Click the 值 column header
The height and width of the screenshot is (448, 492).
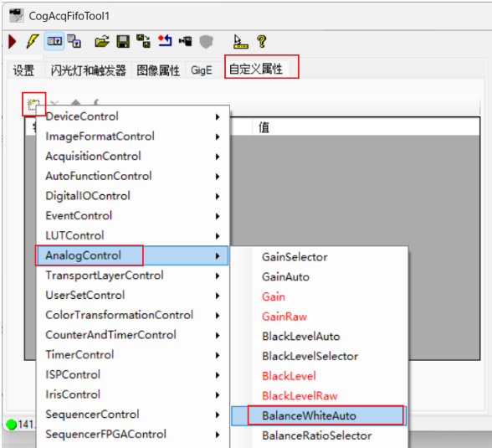tap(366, 127)
